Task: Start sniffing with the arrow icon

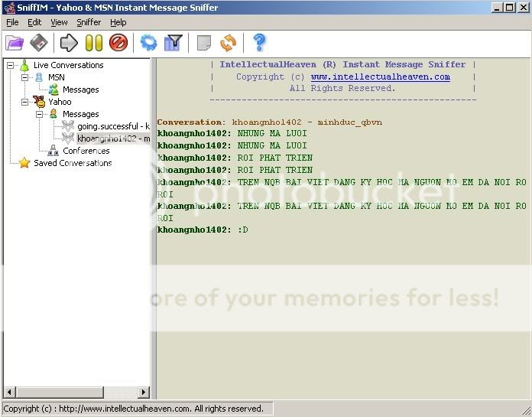Action: (x=69, y=43)
